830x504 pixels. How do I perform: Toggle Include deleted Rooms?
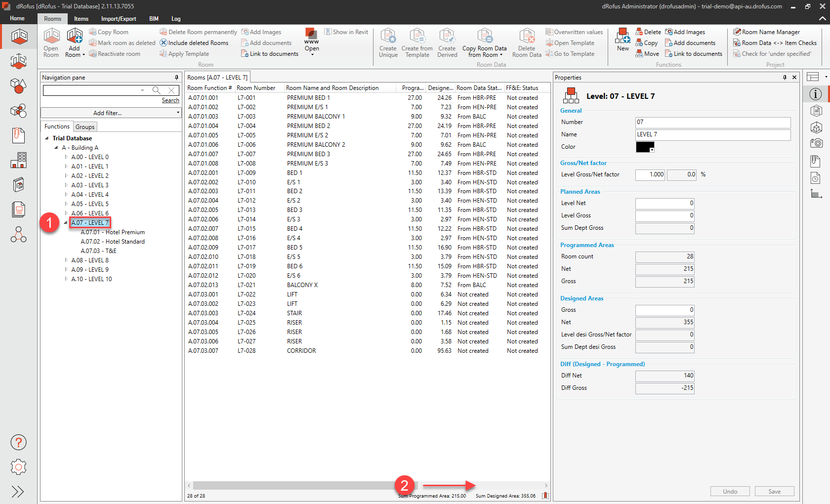(x=194, y=43)
